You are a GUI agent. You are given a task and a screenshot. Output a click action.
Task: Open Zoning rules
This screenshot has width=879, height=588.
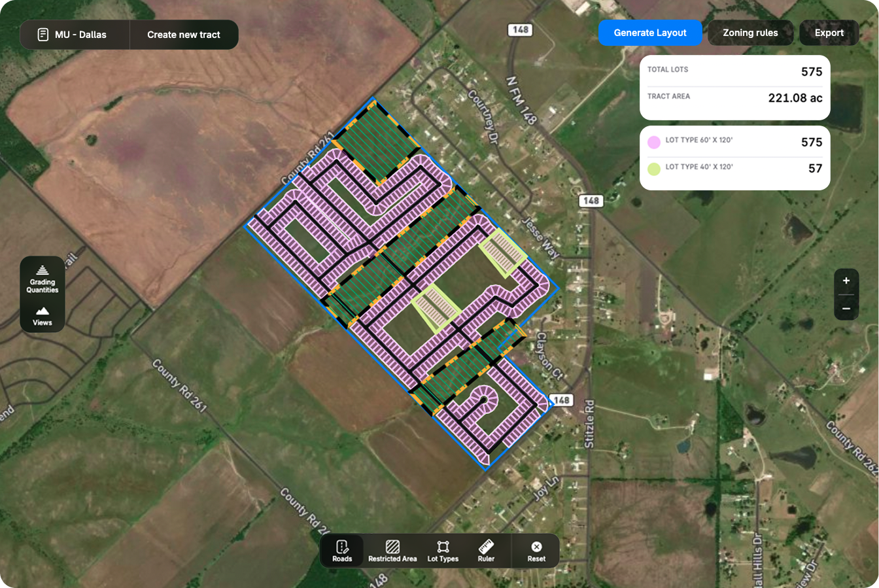point(750,33)
